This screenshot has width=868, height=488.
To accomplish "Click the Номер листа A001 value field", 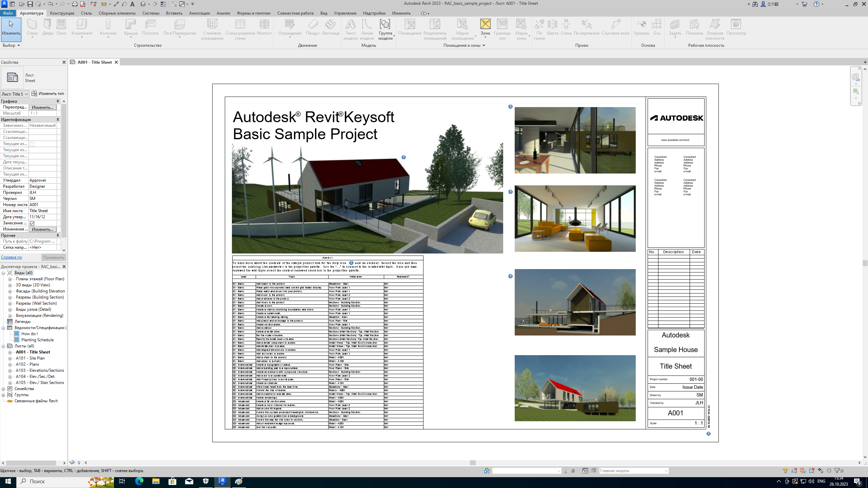I will click(42, 205).
